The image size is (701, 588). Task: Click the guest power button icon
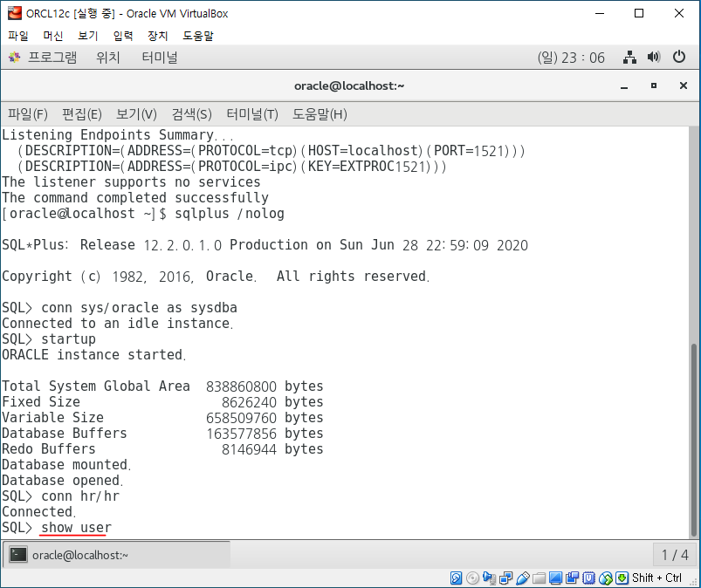(678, 58)
